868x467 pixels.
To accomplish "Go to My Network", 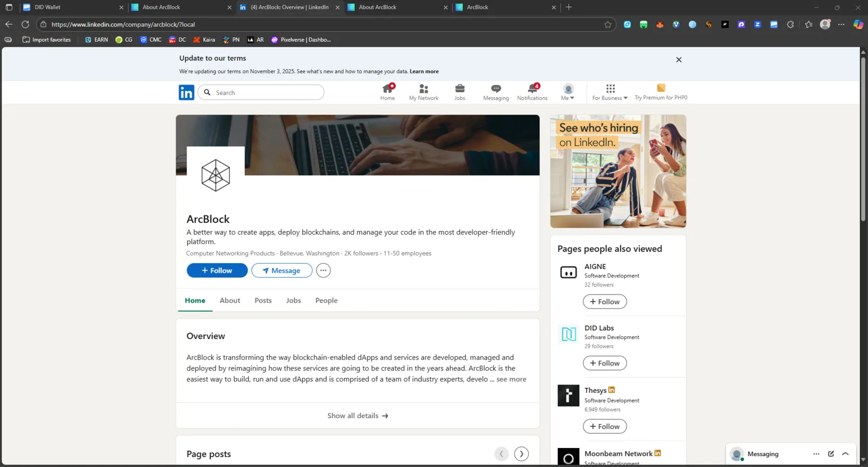I will click(x=424, y=92).
